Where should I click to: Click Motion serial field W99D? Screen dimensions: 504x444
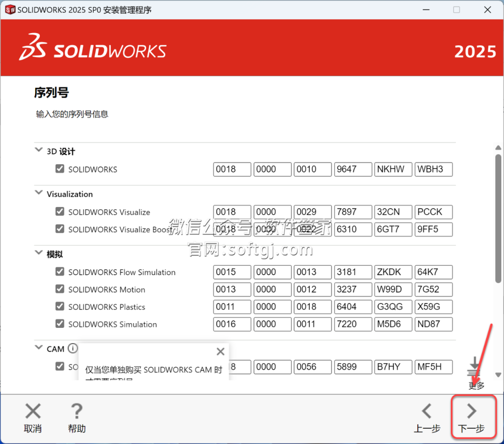click(393, 290)
